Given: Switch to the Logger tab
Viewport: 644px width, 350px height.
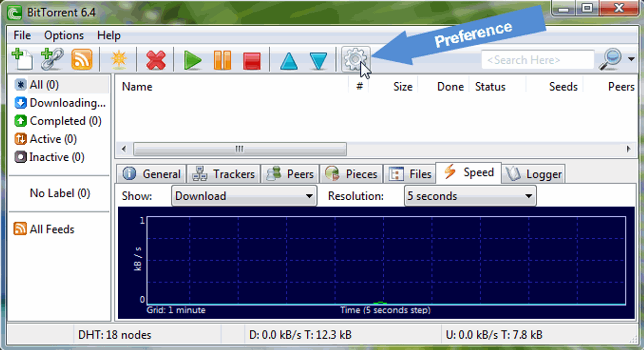Looking at the screenshot, I should click(533, 174).
